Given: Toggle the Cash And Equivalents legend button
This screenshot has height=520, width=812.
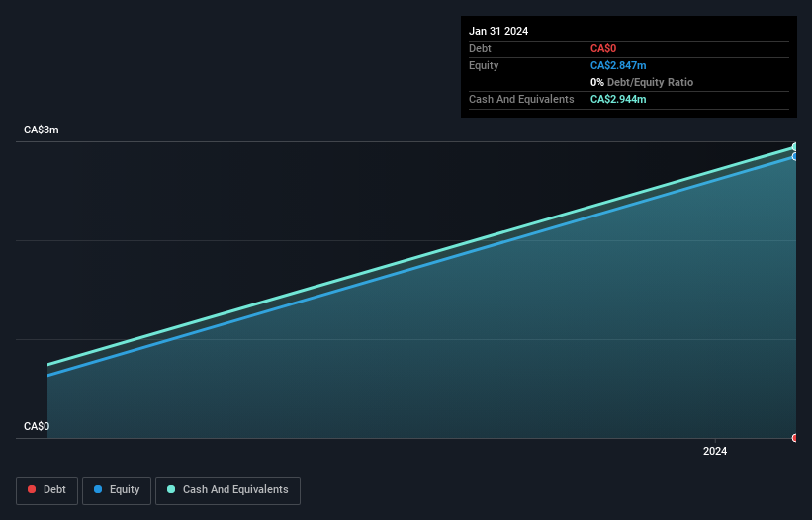Looking at the screenshot, I should pyautogui.click(x=227, y=490).
